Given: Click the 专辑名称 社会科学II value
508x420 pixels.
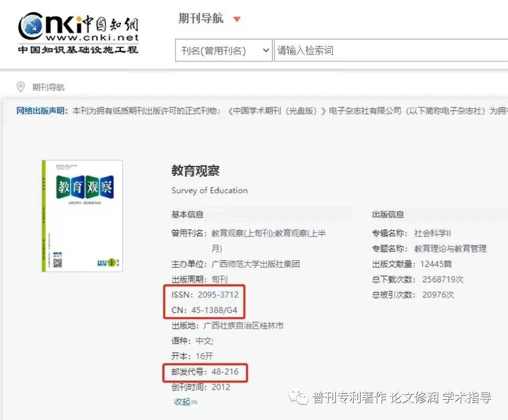Looking at the screenshot, I should (x=432, y=233).
